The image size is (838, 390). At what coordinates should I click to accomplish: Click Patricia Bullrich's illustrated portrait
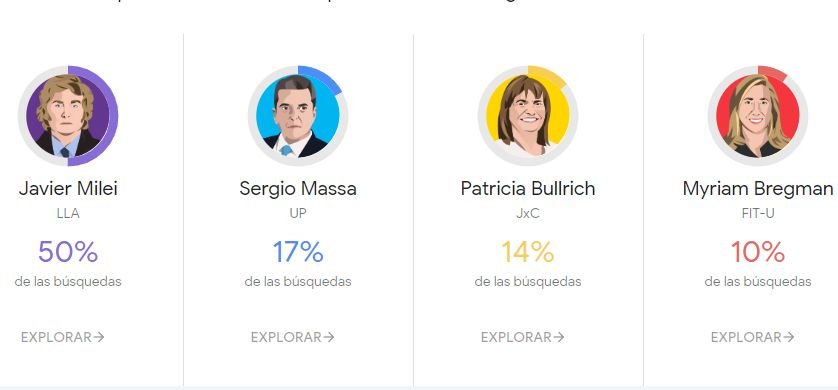(527, 115)
